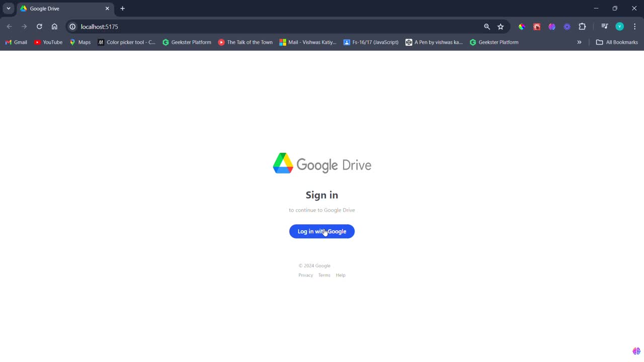Viewport: 644px width, 362px height.
Task: Open the first Geekster Platform bookmark
Action: click(187, 42)
